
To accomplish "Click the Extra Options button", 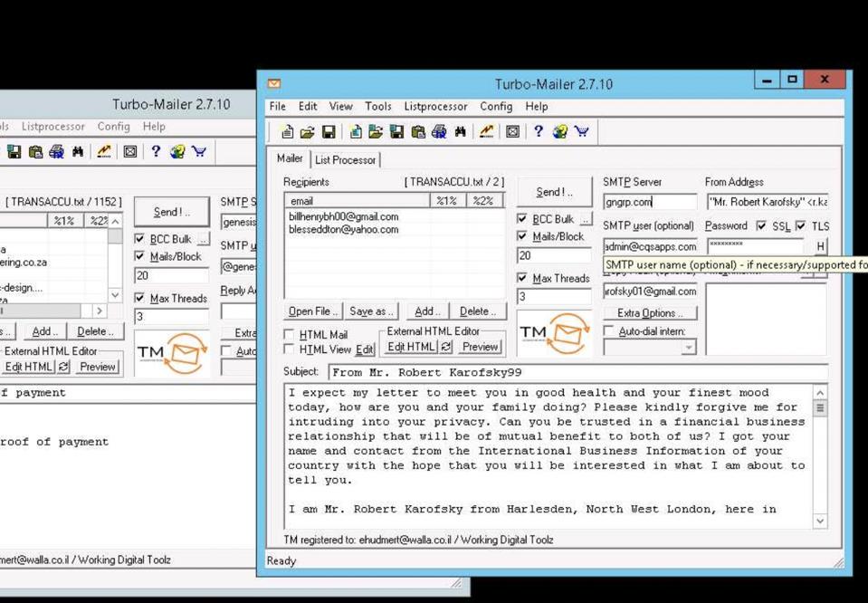I will [650, 313].
